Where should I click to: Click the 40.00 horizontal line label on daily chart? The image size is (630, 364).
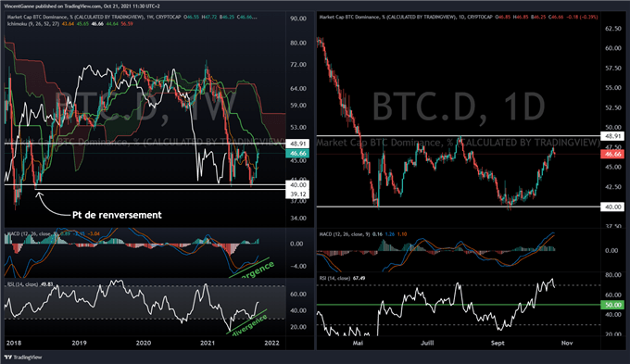613,207
